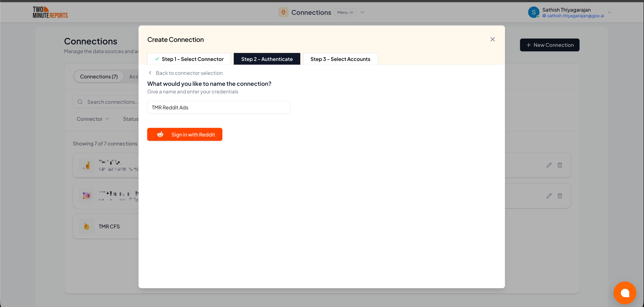Go to Step 1 - Select Connector tab
The height and width of the screenshot is (307, 644).
(x=189, y=59)
